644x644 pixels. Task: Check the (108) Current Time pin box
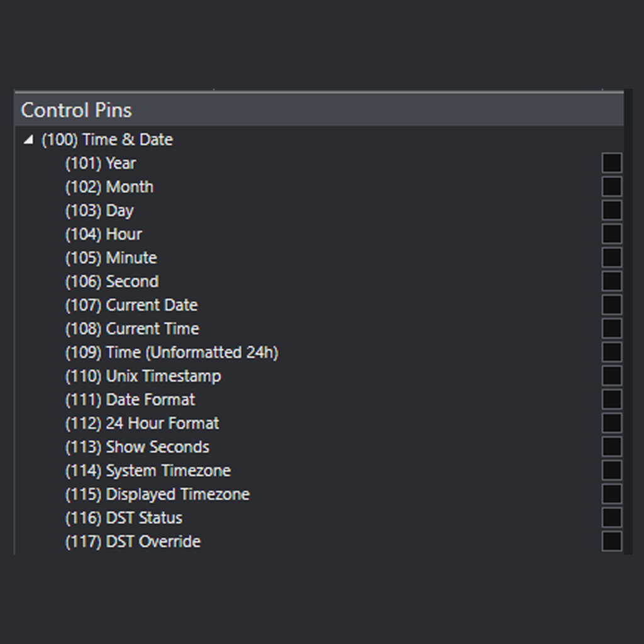(611, 328)
